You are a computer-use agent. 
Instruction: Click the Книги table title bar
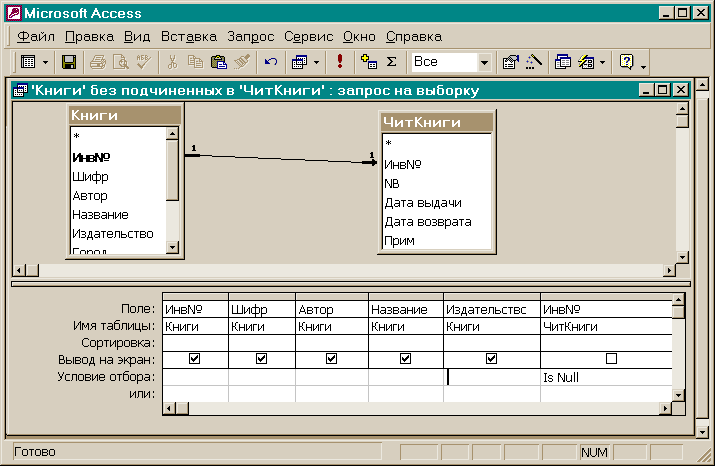(x=125, y=115)
